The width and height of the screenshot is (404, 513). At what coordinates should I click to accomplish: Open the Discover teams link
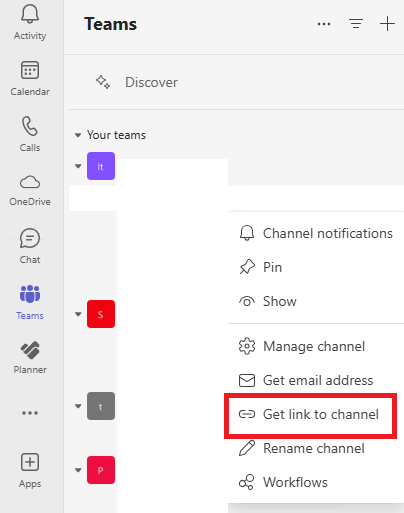pos(151,82)
